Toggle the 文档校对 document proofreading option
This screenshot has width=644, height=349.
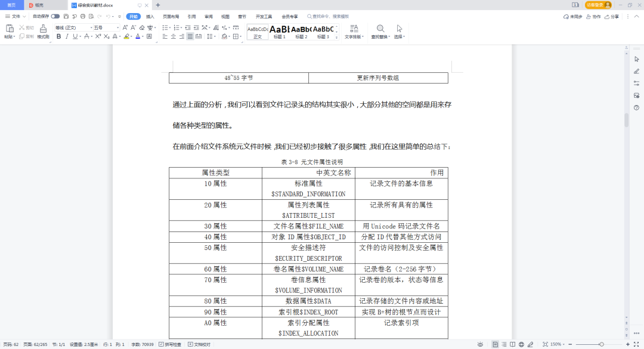199,344
